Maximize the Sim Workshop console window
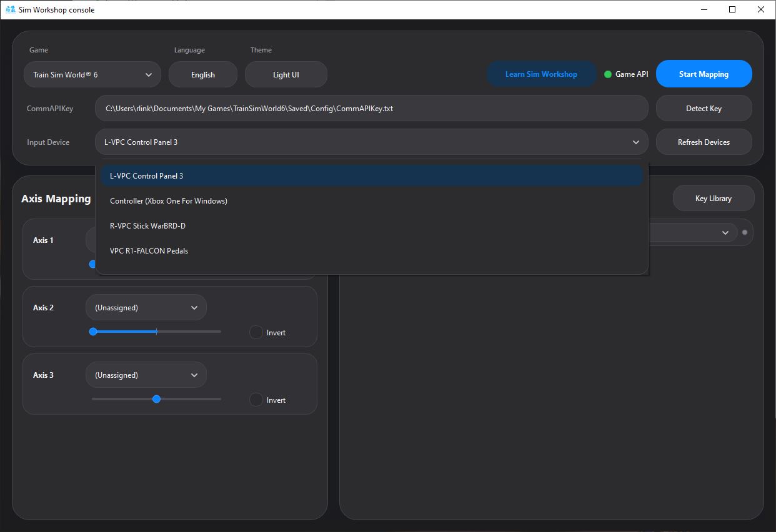This screenshot has width=776, height=532. coord(732,9)
